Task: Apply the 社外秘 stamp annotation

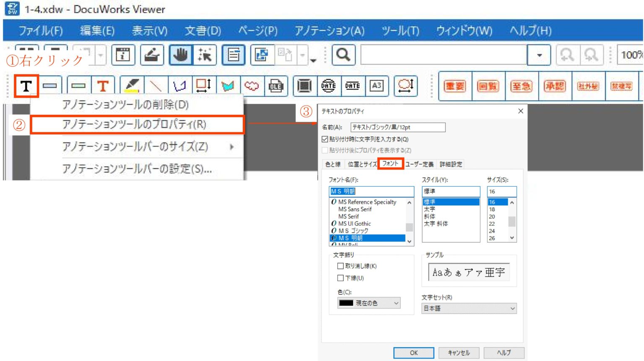Action: (x=589, y=86)
